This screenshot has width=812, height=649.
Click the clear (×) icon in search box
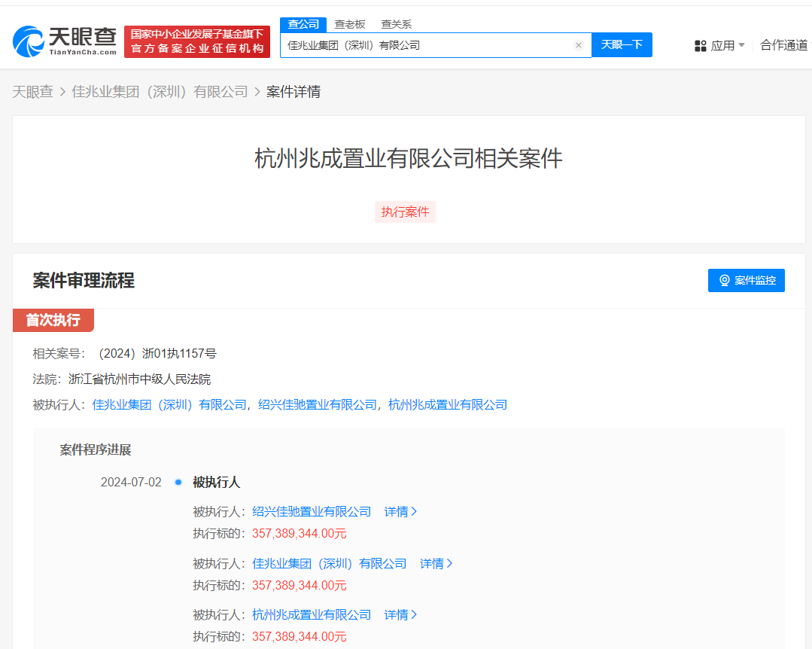579,45
